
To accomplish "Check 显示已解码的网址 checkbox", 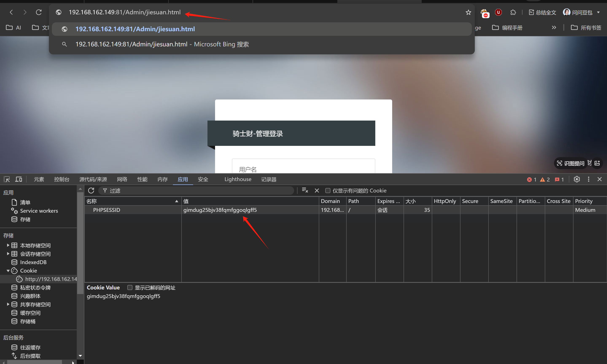I will tap(130, 287).
